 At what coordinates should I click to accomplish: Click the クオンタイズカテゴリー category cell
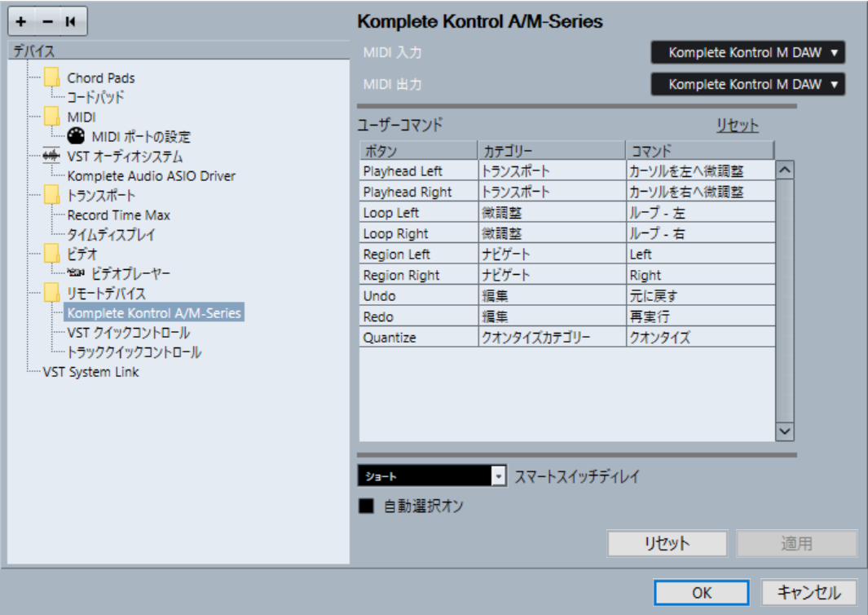coord(552,338)
